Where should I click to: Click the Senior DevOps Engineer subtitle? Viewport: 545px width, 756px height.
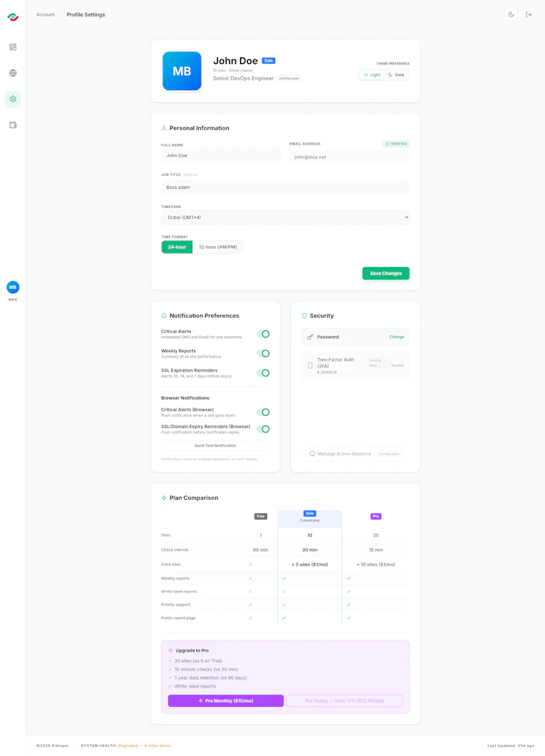point(243,78)
